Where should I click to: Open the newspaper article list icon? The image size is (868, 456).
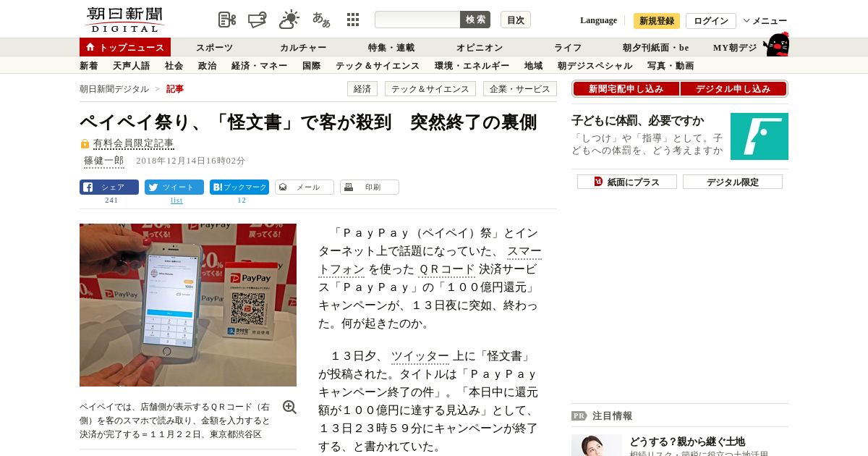tap(227, 20)
